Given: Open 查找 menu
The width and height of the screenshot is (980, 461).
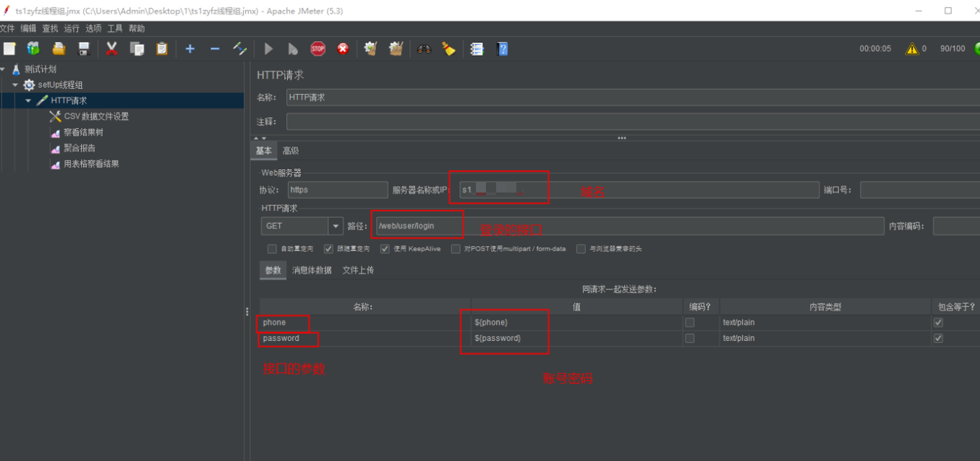Looking at the screenshot, I should 50,28.
